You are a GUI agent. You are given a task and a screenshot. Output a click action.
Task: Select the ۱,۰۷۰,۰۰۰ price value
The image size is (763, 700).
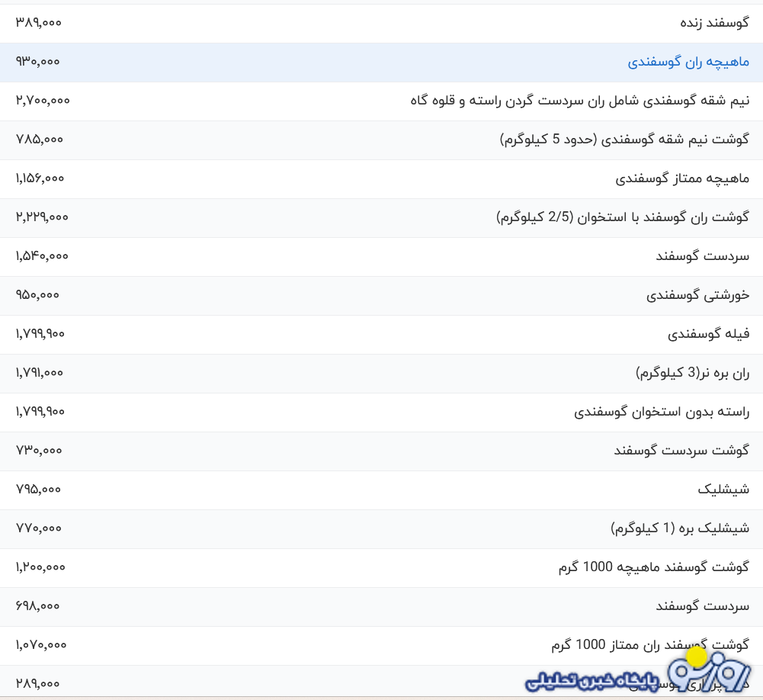point(41,645)
